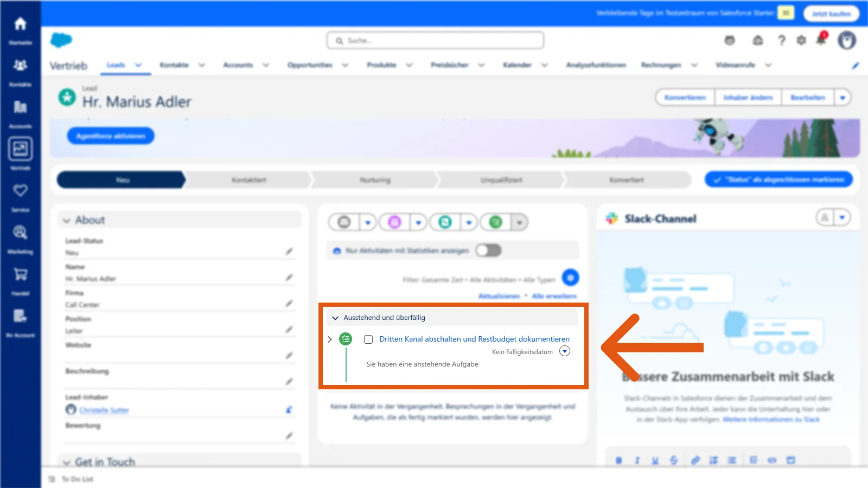Open the Kalender tab
The width and height of the screenshot is (868, 488).
[517, 65]
